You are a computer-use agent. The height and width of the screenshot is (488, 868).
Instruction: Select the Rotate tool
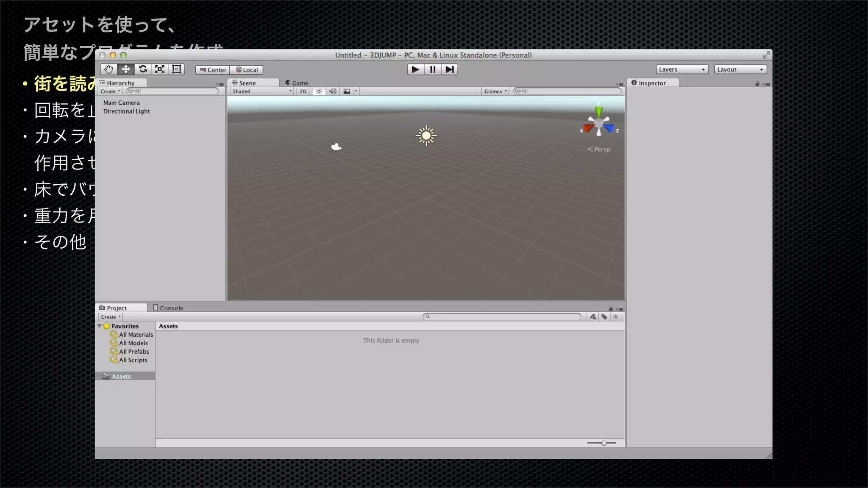pyautogui.click(x=143, y=69)
